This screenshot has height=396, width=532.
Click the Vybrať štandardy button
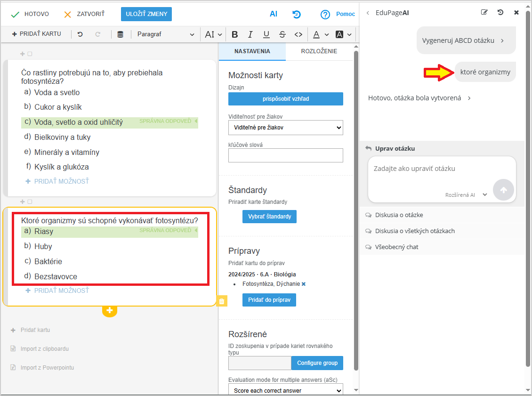269,217
